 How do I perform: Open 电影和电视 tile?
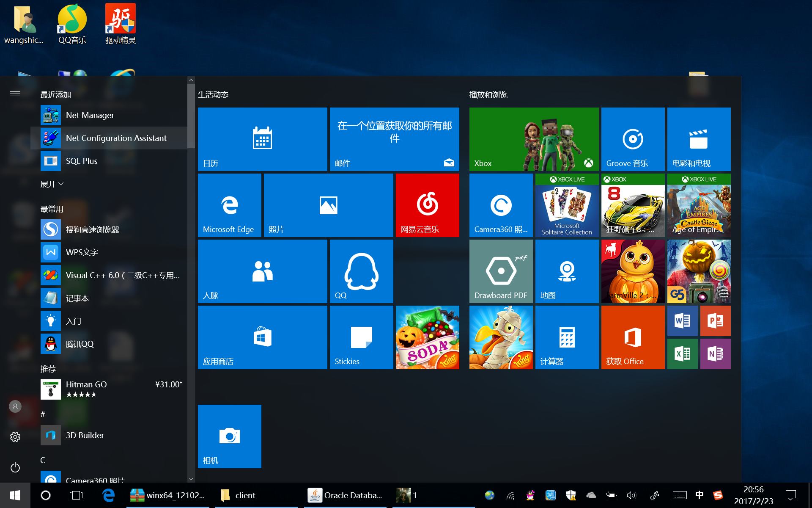699,139
